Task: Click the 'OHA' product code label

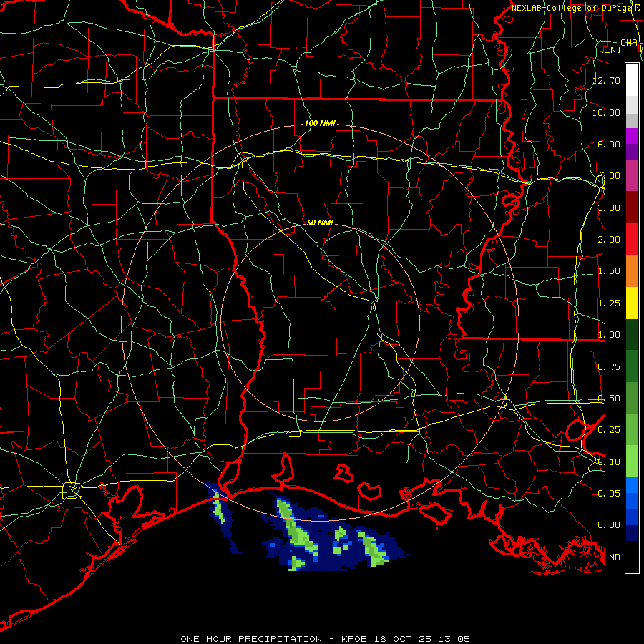Action: (629, 43)
